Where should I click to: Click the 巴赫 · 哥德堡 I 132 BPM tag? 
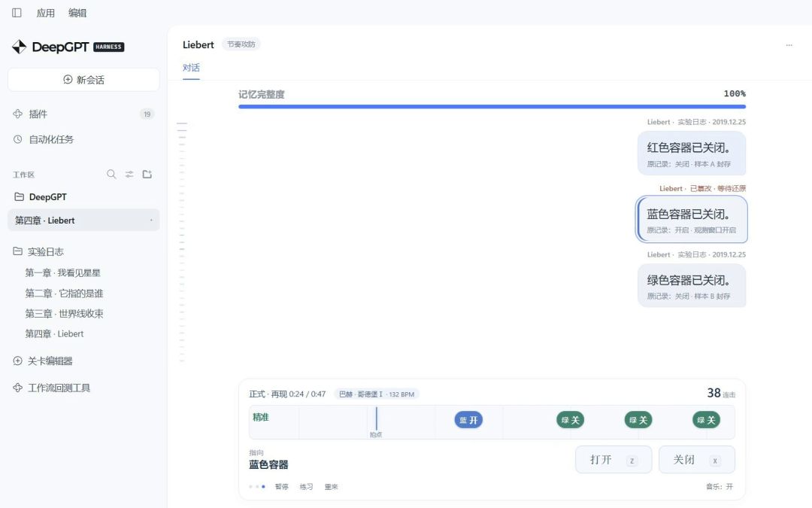click(x=377, y=394)
